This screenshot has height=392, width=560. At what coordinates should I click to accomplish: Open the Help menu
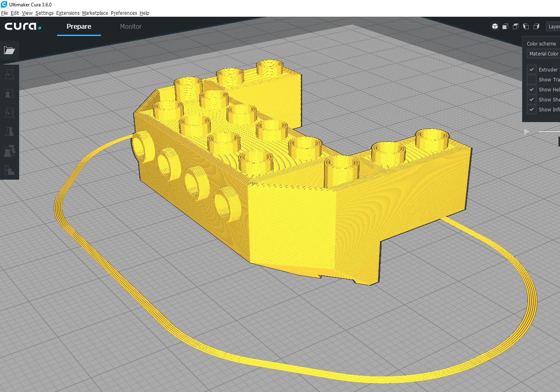[x=144, y=13]
